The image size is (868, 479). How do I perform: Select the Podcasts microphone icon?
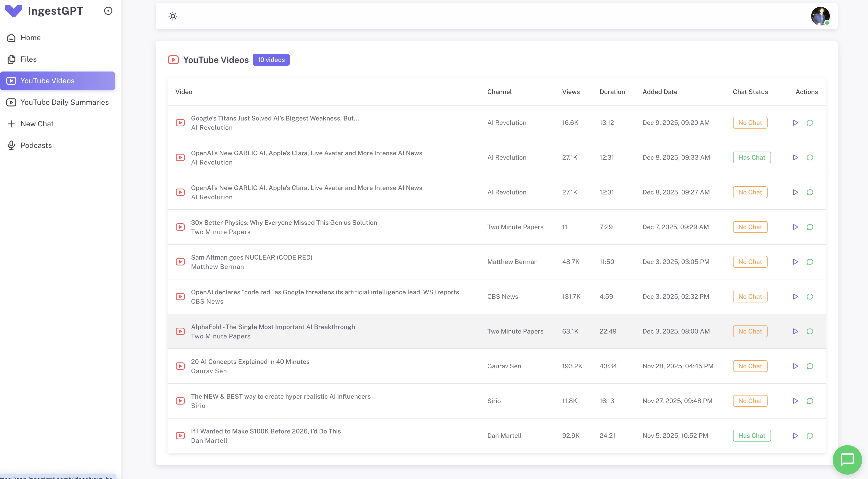[x=11, y=145]
